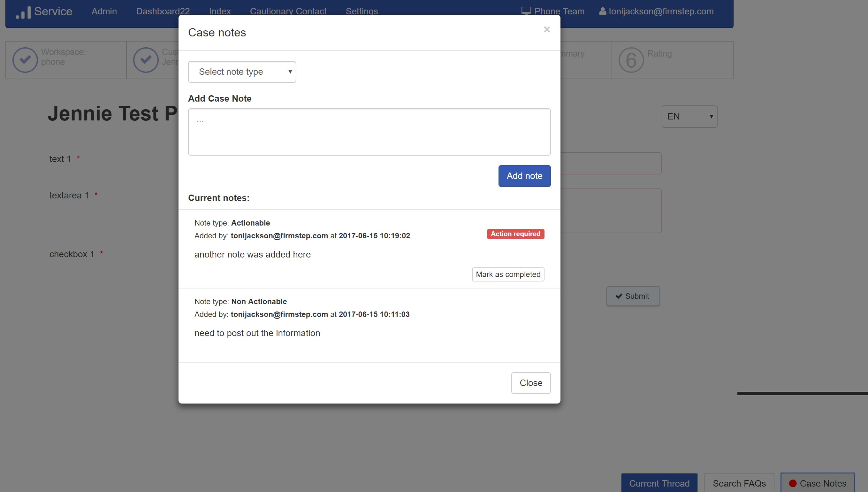Image resolution: width=868 pixels, height=492 pixels.
Task: Click the Phone Team link in navbar
Action: coord(553,11)
